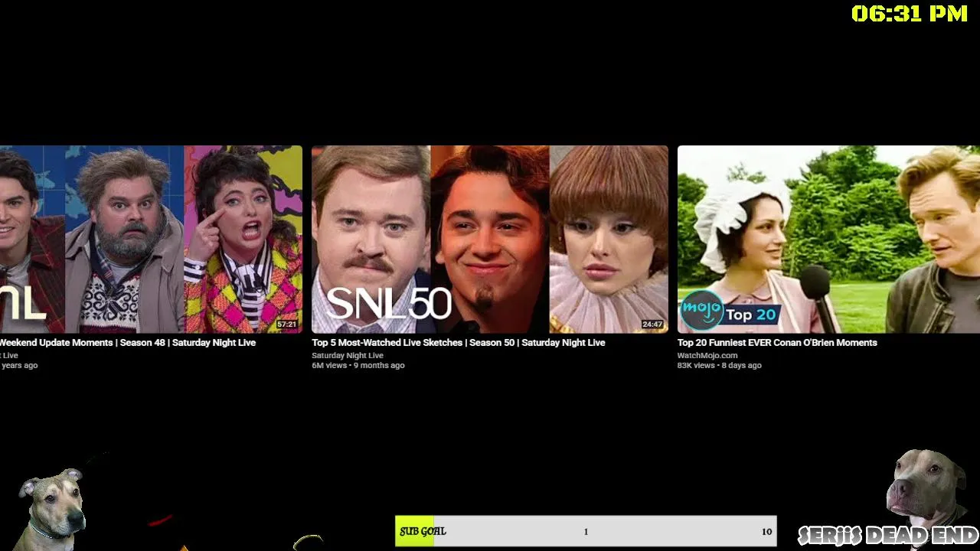Click the 57:21 duration badge
Viewport: 980px width, 551px height.
tap(286, 324)
